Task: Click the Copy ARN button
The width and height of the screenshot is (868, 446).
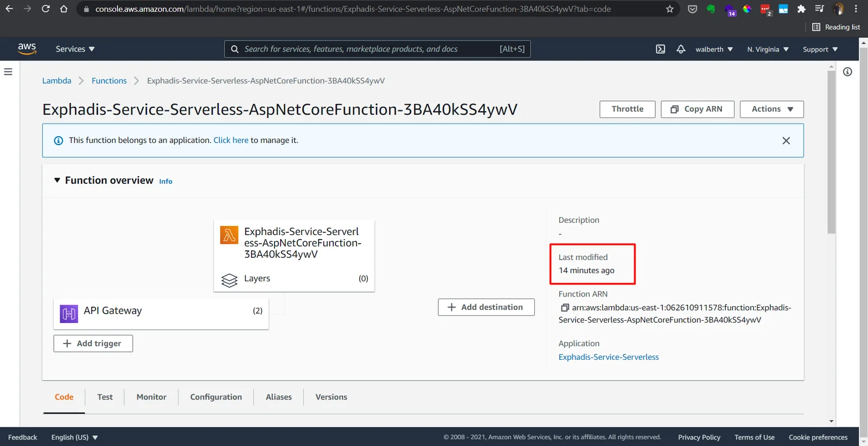Action: pos(697,109)
